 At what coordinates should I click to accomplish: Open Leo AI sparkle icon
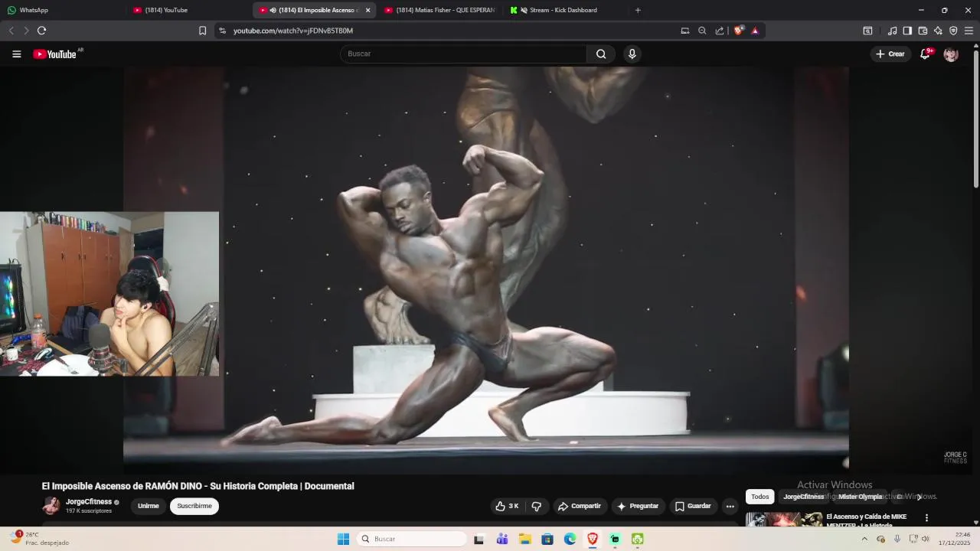938,31
